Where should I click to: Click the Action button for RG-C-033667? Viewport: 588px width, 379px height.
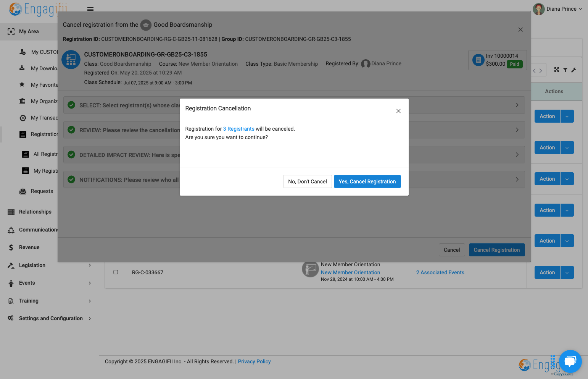[x=547, y=272]
